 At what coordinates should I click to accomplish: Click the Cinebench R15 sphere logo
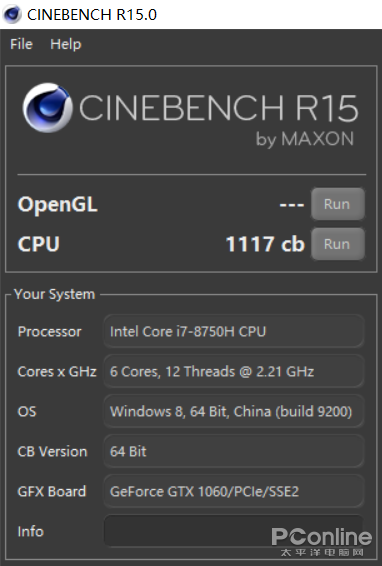pos(47,108)
